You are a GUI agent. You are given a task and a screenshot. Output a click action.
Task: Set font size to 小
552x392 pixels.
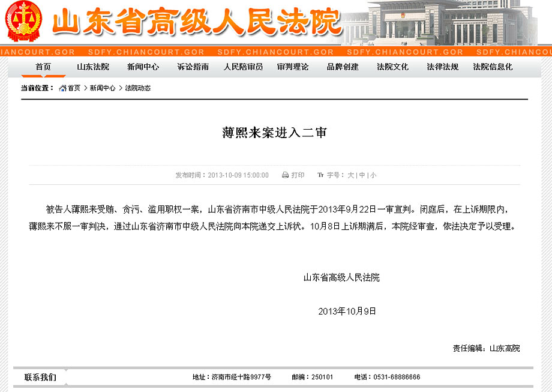[x=373, y=175]
